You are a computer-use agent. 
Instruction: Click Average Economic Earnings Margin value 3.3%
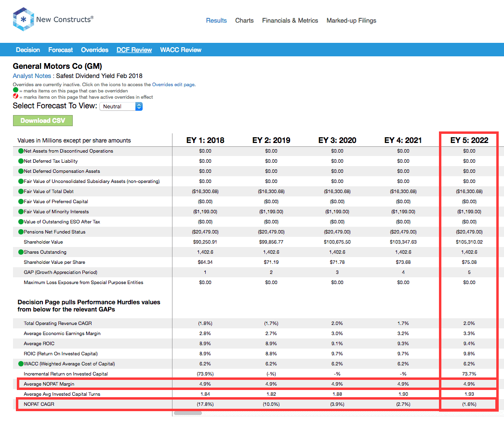click(469, 334)
